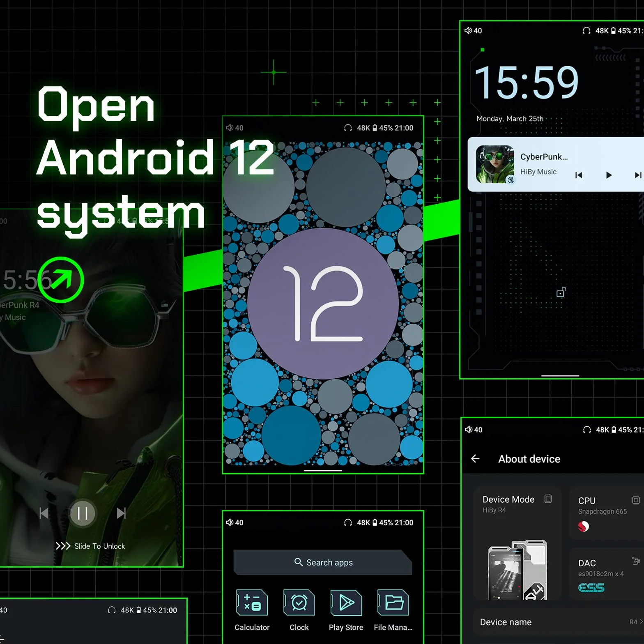
Task: Tap the 15:59 lock screen clock
Action: (526, 83)
